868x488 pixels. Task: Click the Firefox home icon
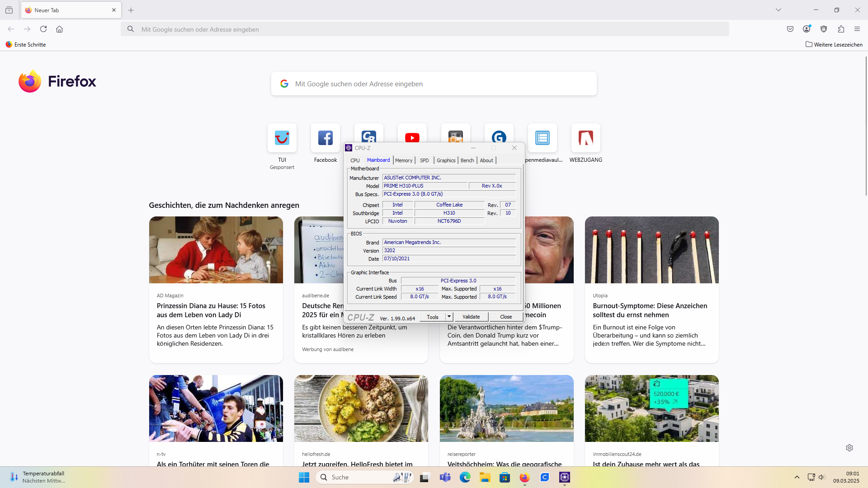pyautogui.click(x=59, y=29)
